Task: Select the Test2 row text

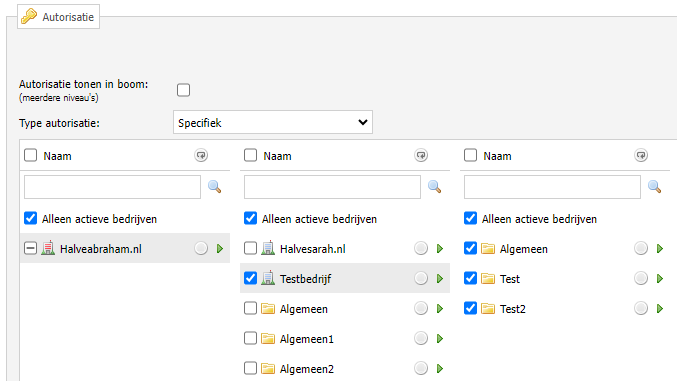Action: coord(512,309)
